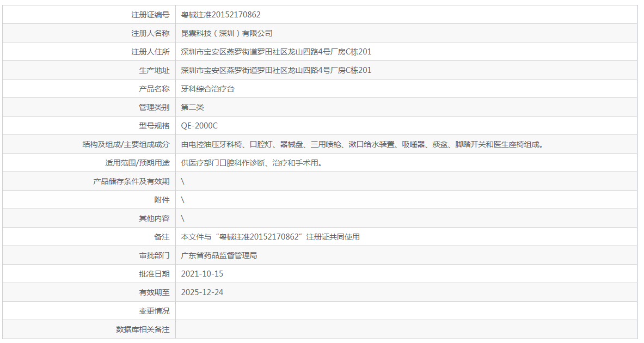This screenshot has width=644, height=343.
Task: Click the backslash value in 其他内容 row
Action: click(183, 218)
